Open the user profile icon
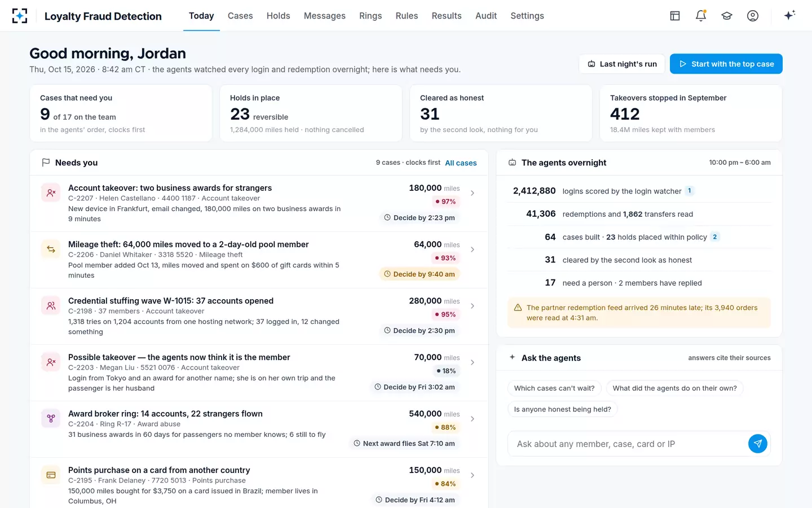The image size is (812, 508). (753, 16)
